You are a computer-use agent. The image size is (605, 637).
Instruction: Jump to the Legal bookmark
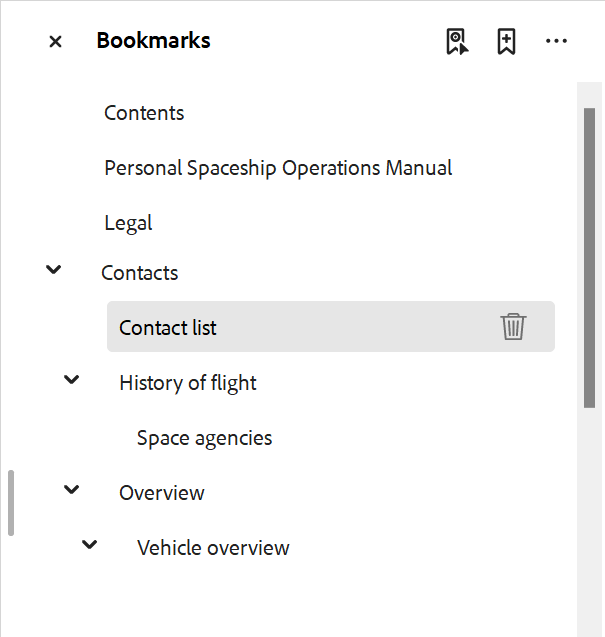point(128,223)
